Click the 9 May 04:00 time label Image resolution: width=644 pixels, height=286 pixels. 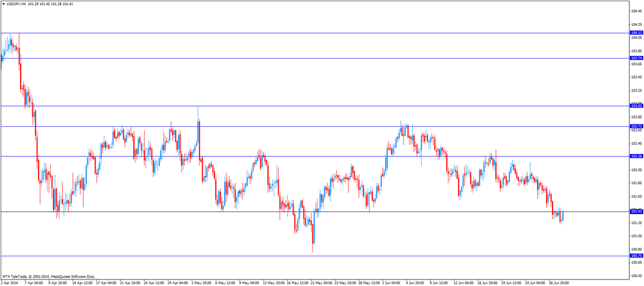249,283
